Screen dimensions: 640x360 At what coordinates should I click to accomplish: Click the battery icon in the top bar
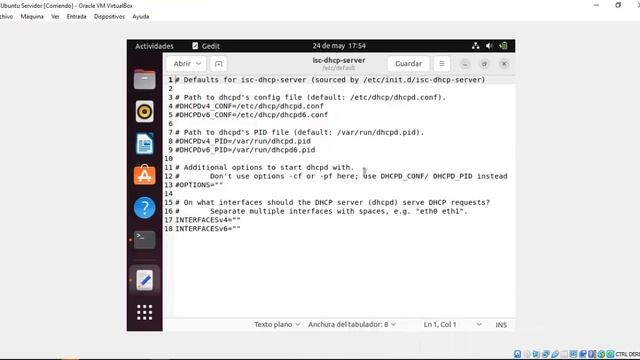pyautogui.click(x=504, y=46)
